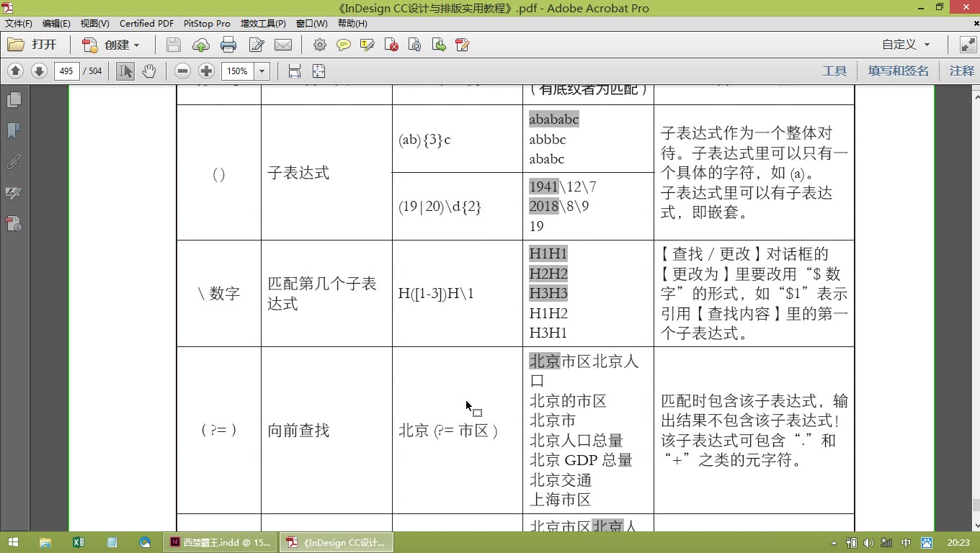Click the delete page icon

[x=391, y=45]
